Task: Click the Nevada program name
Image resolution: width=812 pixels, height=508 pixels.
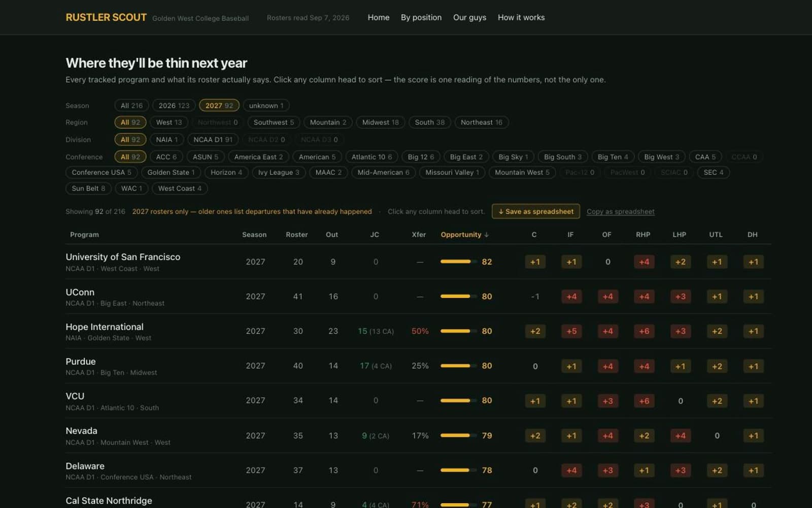Action: [x=81, y=431]
